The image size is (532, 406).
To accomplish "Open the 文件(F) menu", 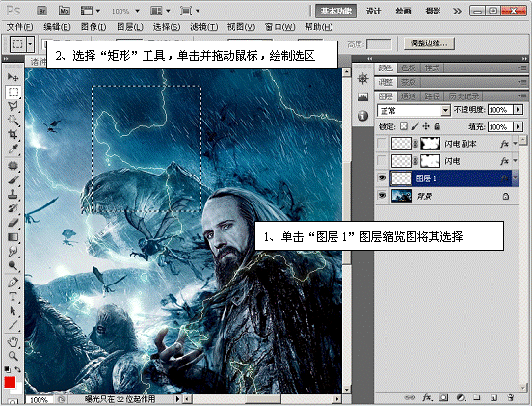I will tap(19, 27).
